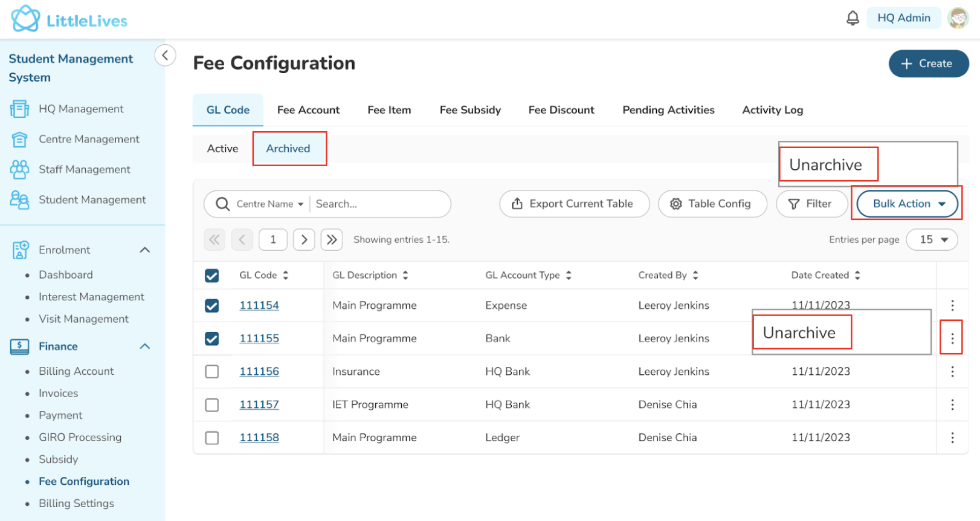Viewport: 980px width, 521px height.
Task: Open the three-dot menu for row 111156
Action: tap(952, 372)
